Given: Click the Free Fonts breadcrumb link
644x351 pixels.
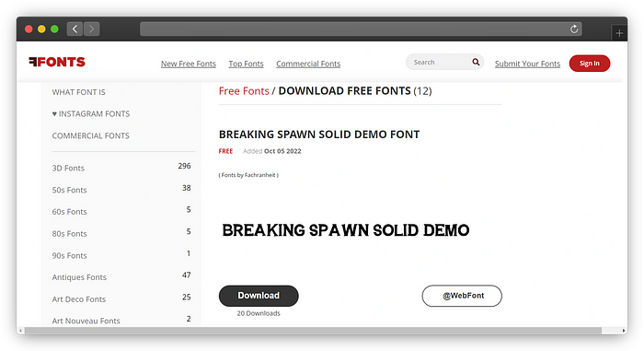Looking at the screenshot, I should [244, 91].
